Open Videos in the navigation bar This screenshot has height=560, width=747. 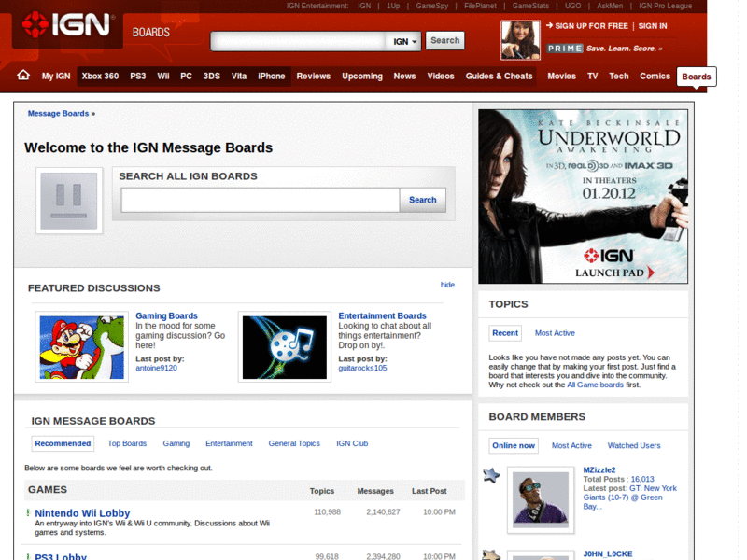coord(440,77)
